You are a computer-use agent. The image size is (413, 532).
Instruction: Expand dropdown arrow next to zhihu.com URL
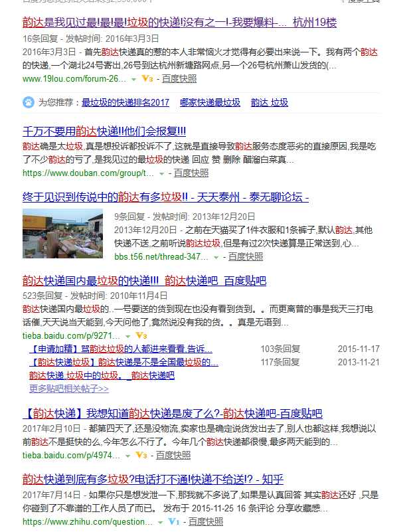(x=161, y=523)
